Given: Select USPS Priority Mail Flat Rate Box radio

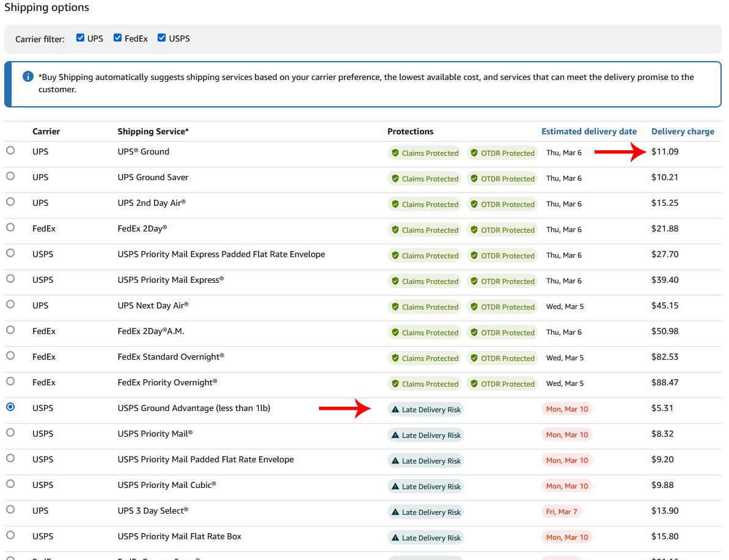Looking at the screenshot, I should (10, 536).
